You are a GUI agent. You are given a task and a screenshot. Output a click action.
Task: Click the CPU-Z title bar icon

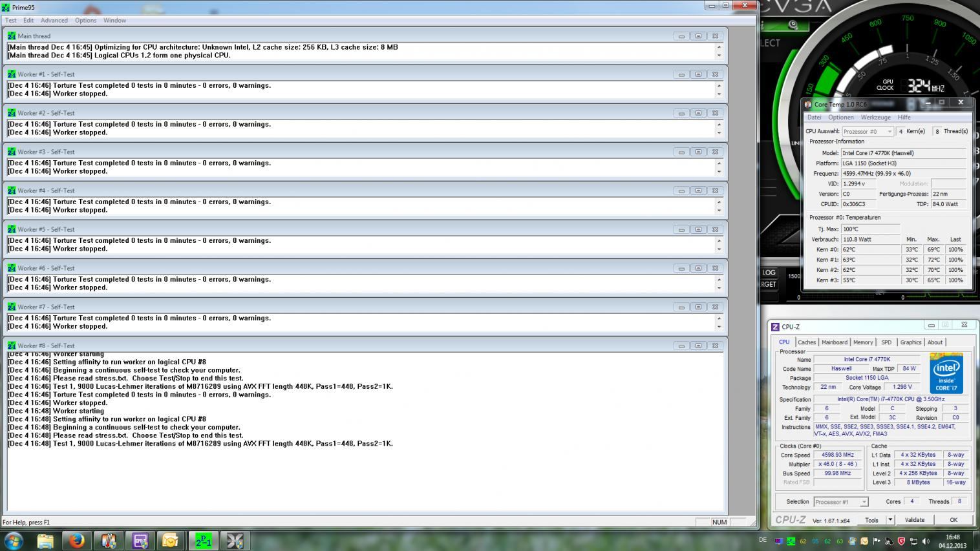tap(776, 327)
